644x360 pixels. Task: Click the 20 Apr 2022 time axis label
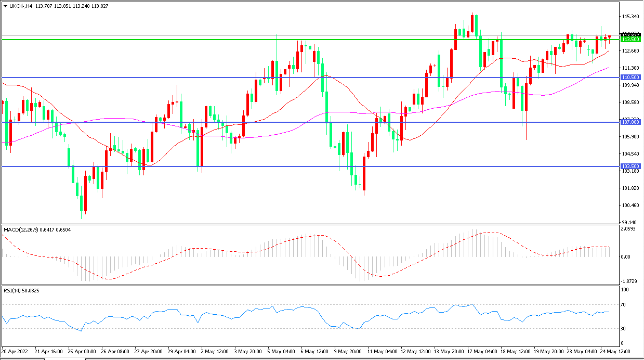coord(17,351)
